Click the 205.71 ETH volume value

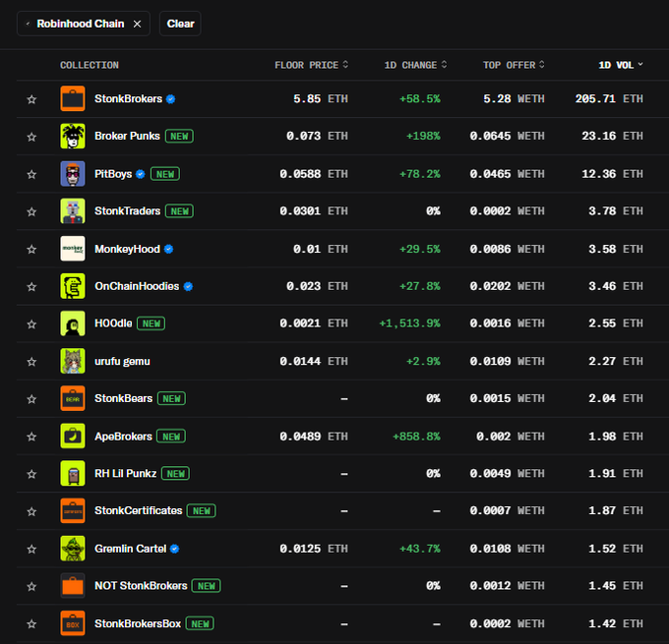(609, 99)
